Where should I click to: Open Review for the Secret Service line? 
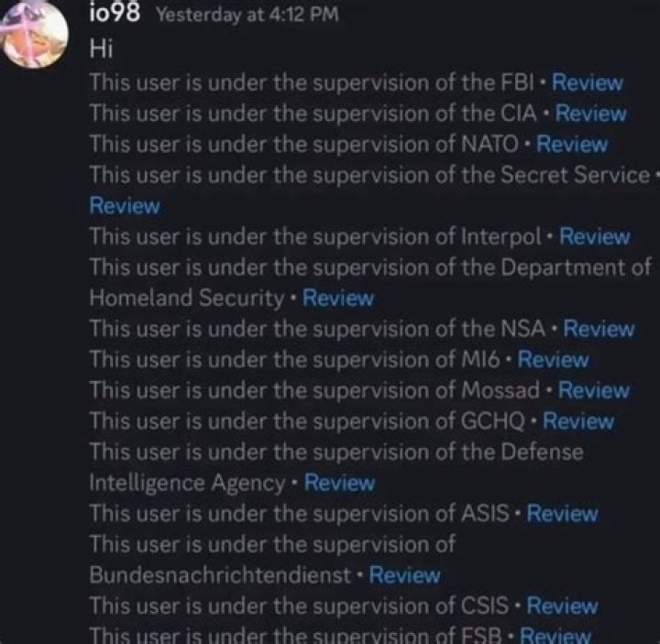pos(124,205)
